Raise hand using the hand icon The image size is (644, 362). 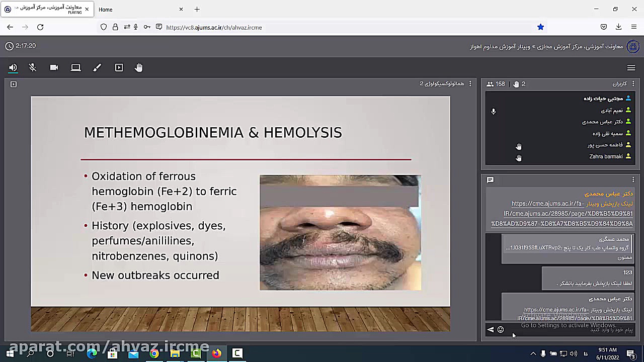click(139, 67)
